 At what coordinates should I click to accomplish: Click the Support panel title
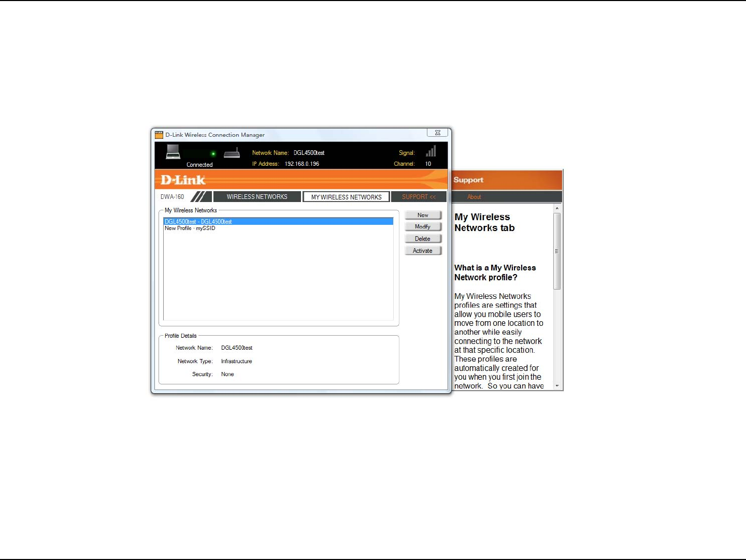click(x=468, y=180)
